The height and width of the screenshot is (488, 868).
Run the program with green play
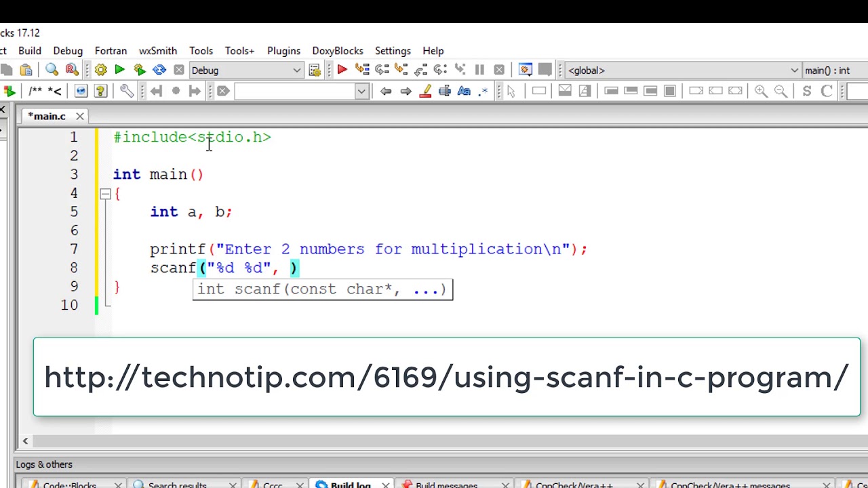coord(119,70)
